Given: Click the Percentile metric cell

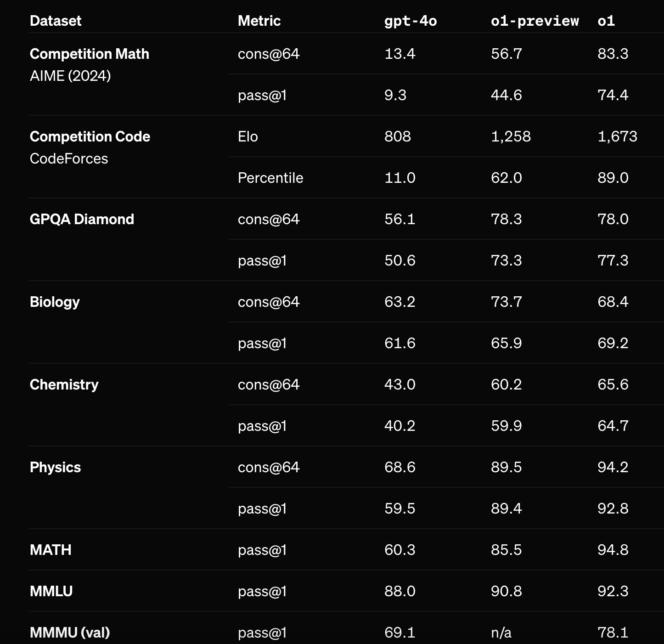Looking at the screenshot, I should (270, 178).
